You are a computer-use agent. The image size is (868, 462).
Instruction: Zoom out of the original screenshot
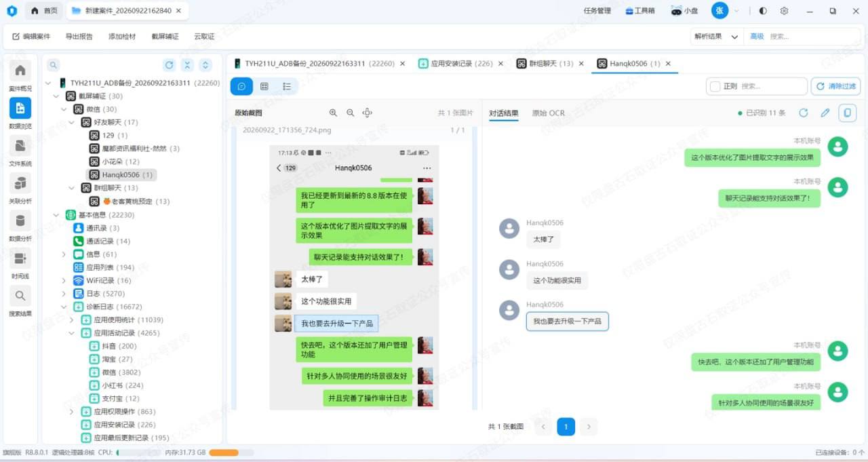(350, 113)
